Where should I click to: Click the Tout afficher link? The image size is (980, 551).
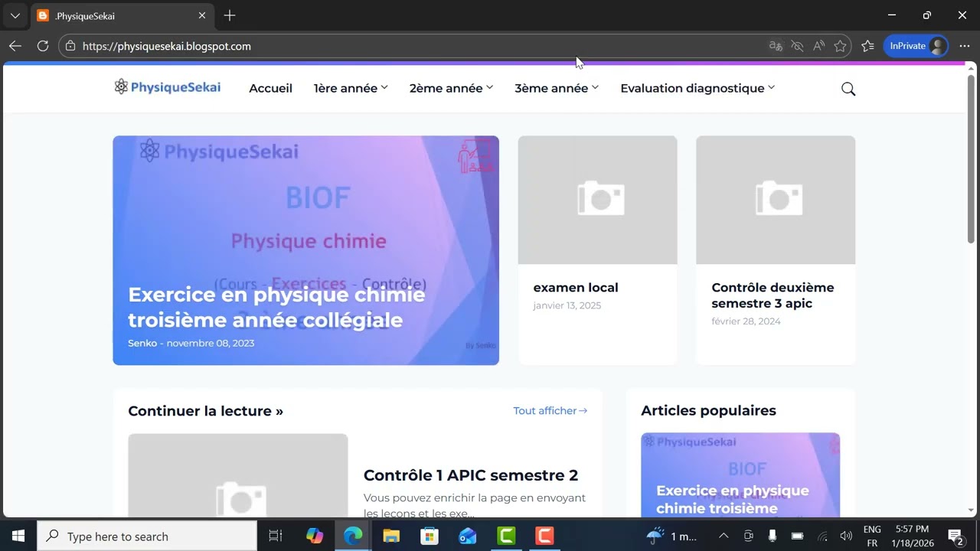550,411
